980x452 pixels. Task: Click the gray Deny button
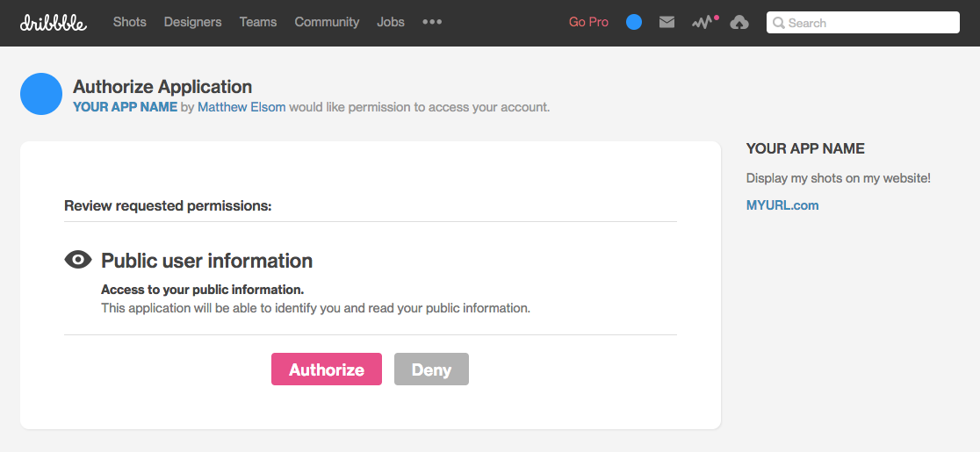[431, 369]
